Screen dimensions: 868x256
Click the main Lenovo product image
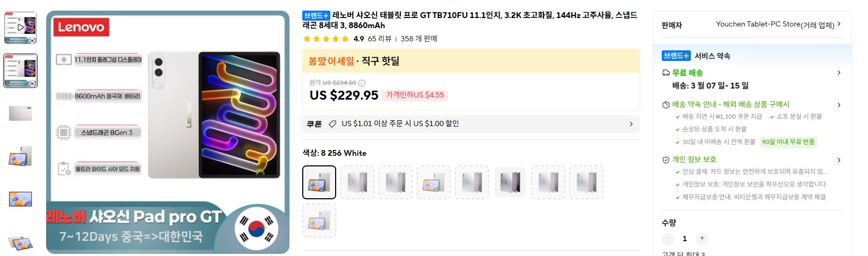[168, 132]
